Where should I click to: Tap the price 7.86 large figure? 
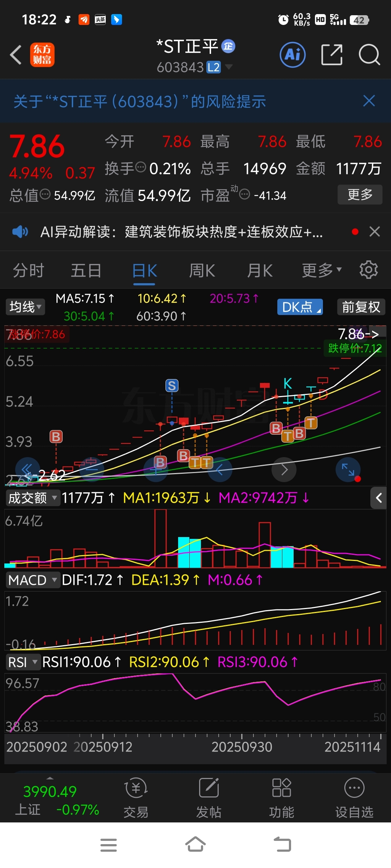[37, 146]
